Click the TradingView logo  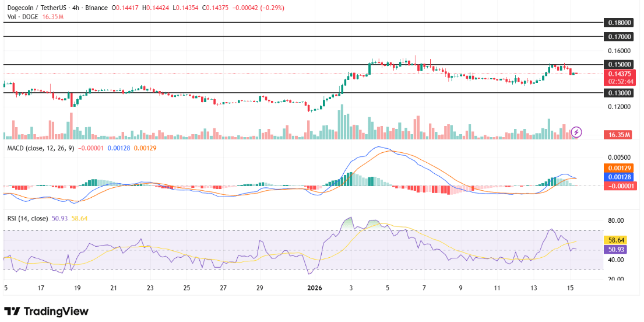(47, 311)
